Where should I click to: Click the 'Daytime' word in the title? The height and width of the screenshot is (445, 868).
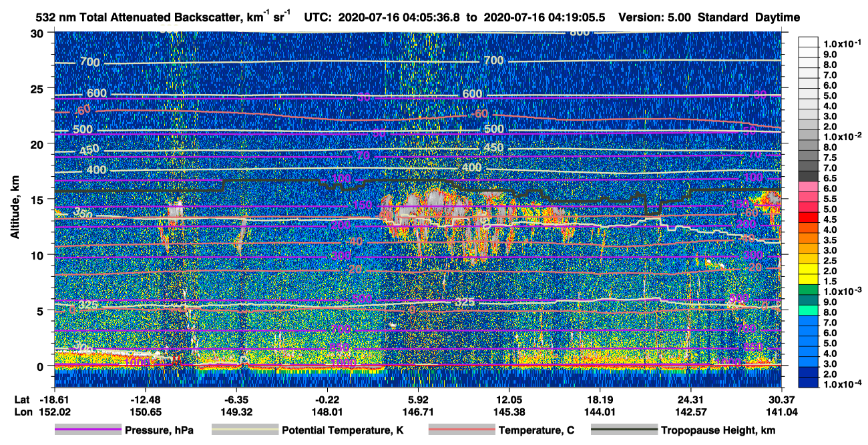click(777, 17)
